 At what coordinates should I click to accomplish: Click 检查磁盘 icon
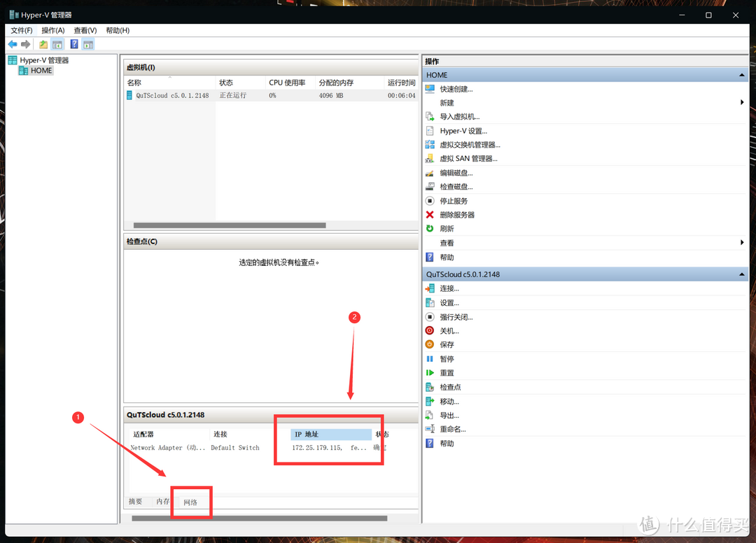[430, 186]
